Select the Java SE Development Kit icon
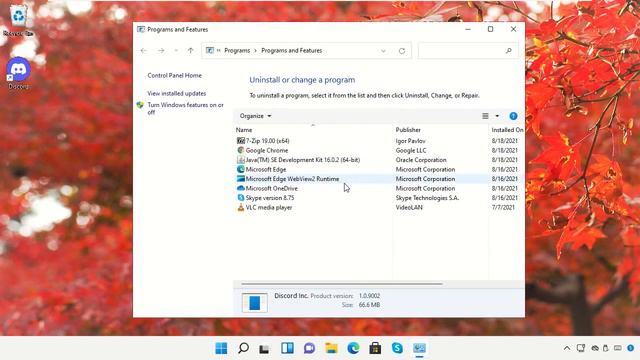The height and width of the screenshot is (360, 640). (241, 160)
